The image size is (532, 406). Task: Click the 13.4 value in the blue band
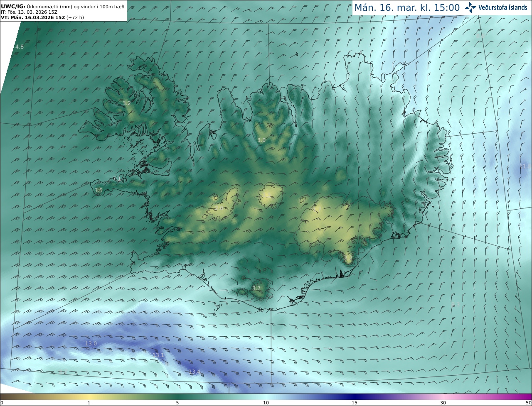(195, 372)
